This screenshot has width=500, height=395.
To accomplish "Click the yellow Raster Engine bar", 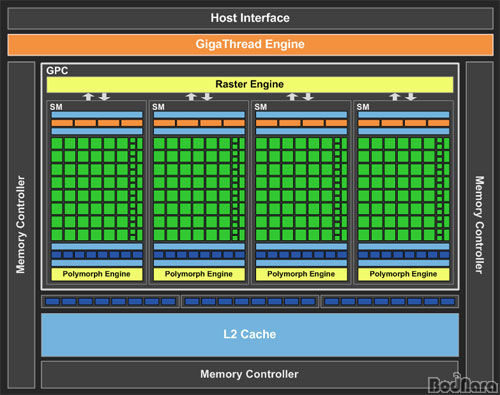I will (x=250, y=84).
